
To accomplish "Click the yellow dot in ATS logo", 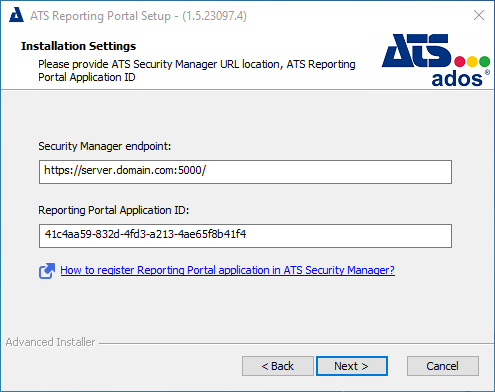I will pyautogui.click(x=472, y=61).
